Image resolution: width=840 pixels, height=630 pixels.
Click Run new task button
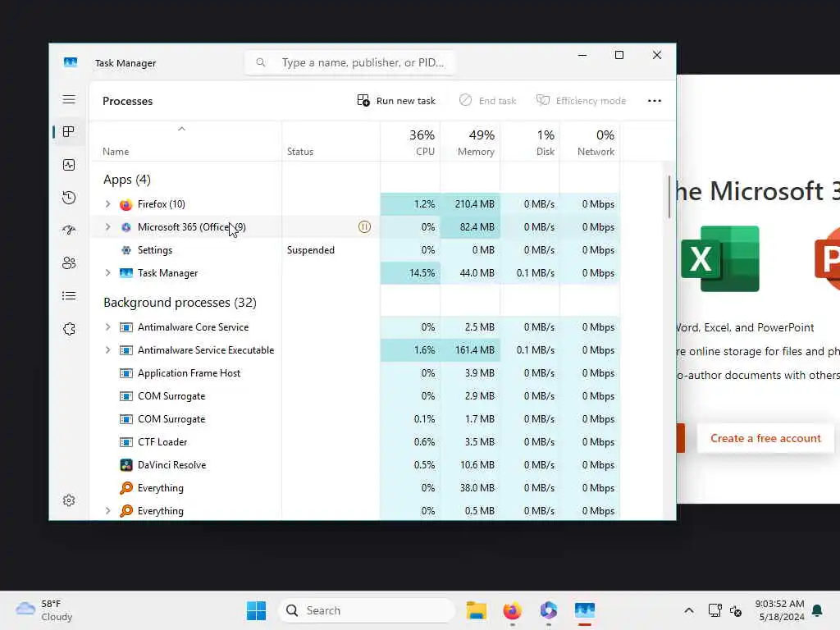coord(396,101)
